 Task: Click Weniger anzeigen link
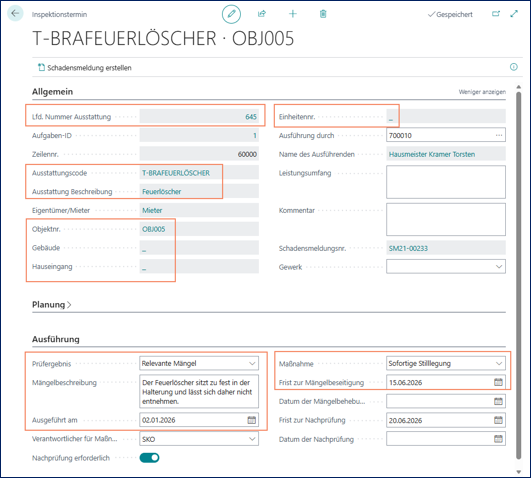482,92
